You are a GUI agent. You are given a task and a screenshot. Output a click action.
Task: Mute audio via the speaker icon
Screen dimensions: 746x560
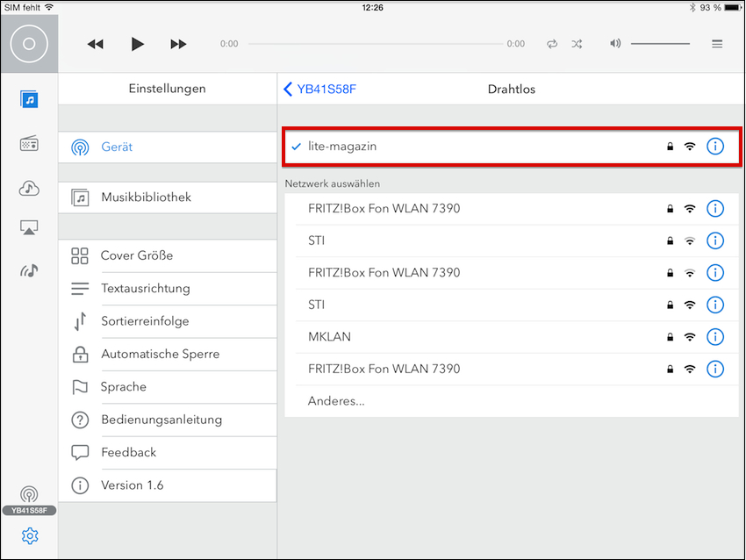(x=615, y=44)
